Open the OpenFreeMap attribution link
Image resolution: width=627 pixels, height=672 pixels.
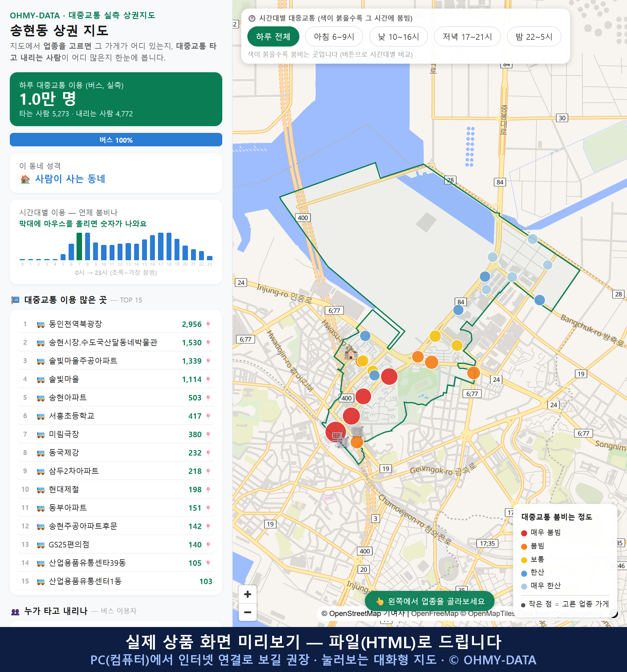point(435,614)
